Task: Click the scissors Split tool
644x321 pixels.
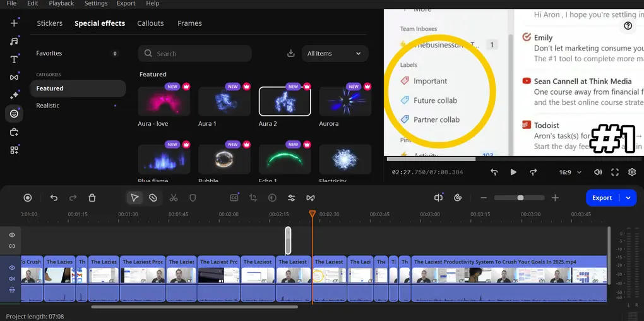Action: click(x=173, y=198)
